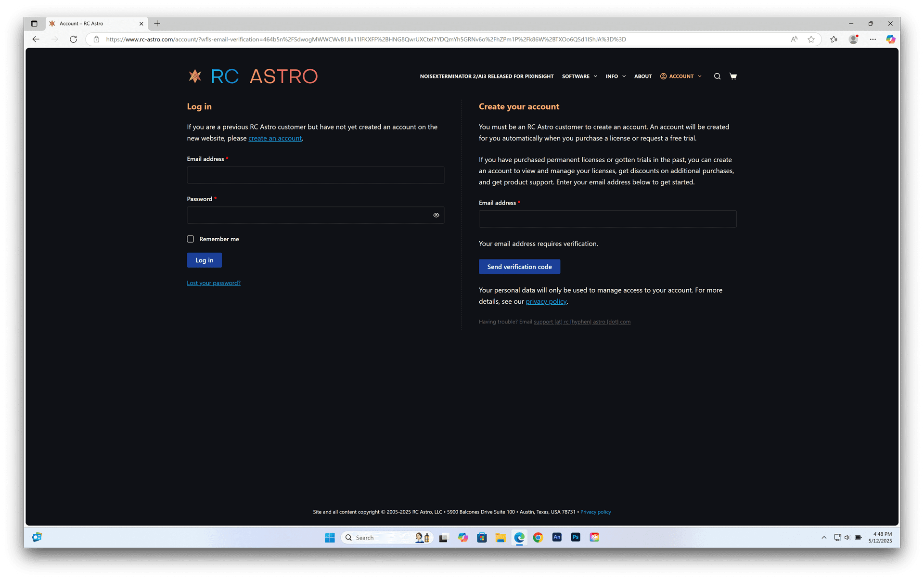Click the browser Refresh button

tap(73, 39)
